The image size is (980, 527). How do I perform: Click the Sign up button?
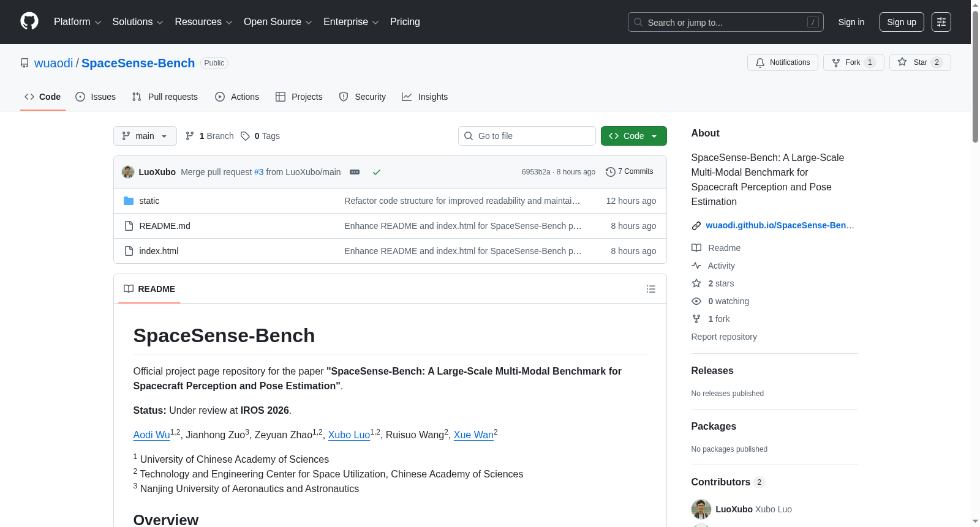pyautogui.click(x=902, y=22)
